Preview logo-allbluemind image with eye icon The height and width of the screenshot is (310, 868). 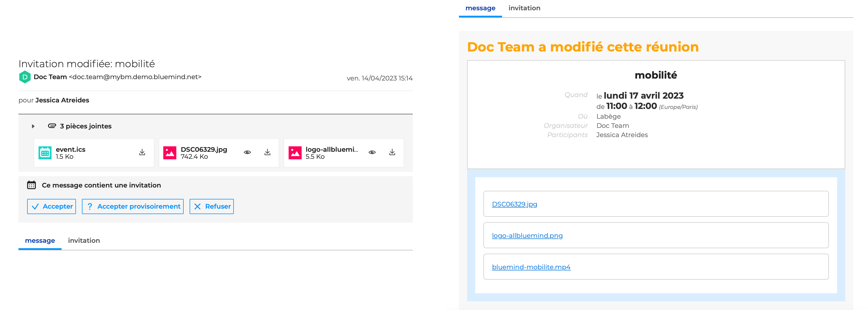[x=372, y=153]
